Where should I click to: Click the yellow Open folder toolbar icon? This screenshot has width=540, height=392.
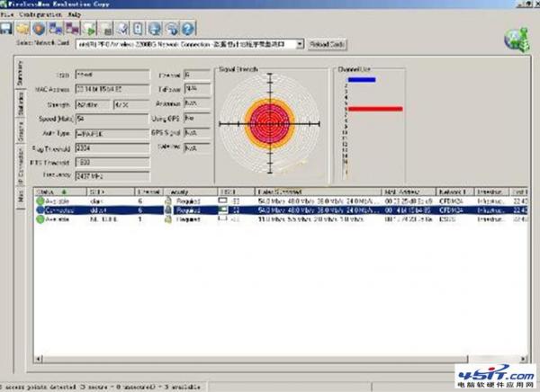coord(22,29)
